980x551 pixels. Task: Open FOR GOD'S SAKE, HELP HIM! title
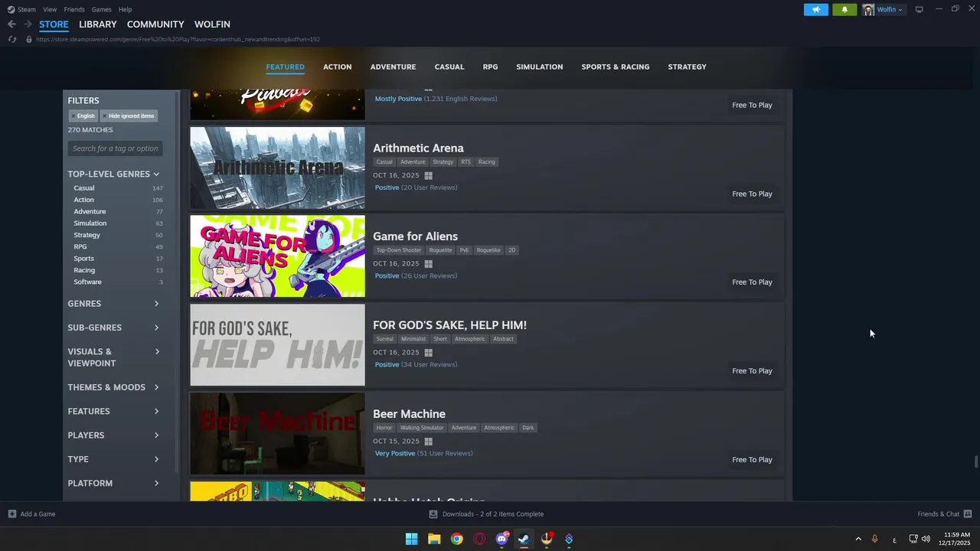(x=449, y=325)
